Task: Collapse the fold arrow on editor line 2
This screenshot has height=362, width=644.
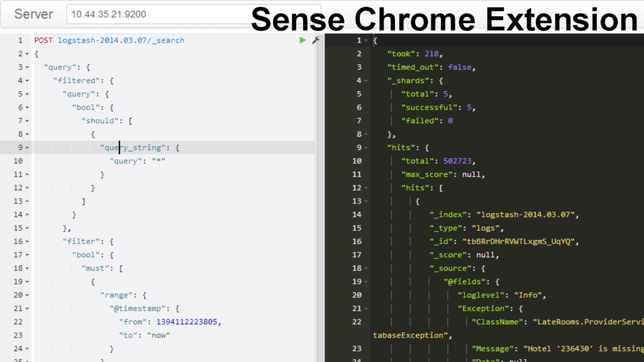Action: pyautogui.click(x=27, y=54)
